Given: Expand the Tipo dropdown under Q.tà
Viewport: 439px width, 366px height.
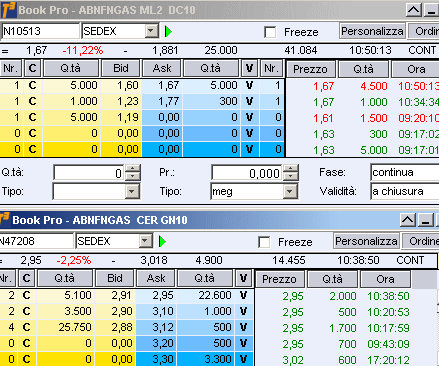Looking at the screenshot, I should click(x=132, y=191).
